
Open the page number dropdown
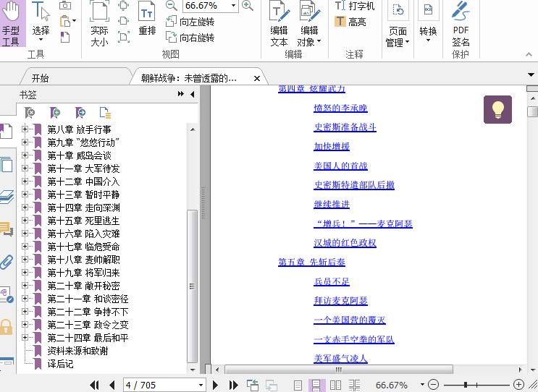point(201,385)
